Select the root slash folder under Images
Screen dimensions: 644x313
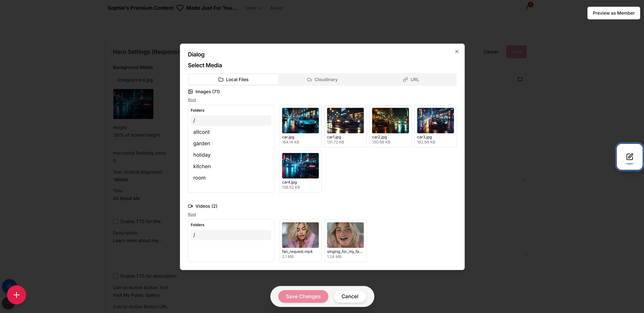[x=231, y=121]
